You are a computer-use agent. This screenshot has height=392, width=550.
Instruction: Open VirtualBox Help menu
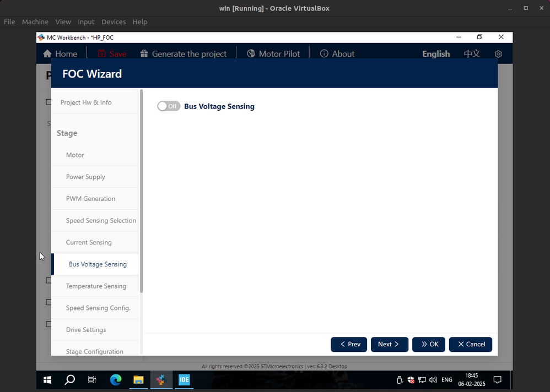click(140, 21)
